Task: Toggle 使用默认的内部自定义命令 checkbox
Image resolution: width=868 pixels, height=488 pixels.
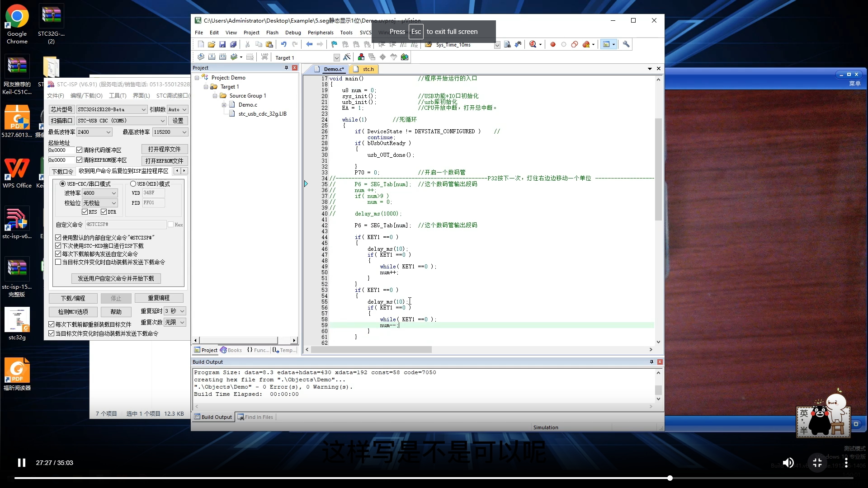Action: point(58,238)
